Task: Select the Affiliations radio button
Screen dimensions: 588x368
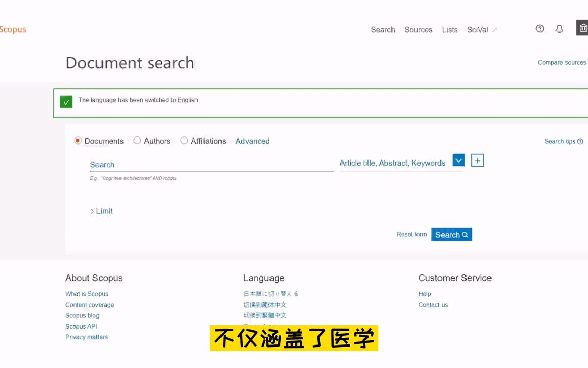Action: click(x=184, y=141)
